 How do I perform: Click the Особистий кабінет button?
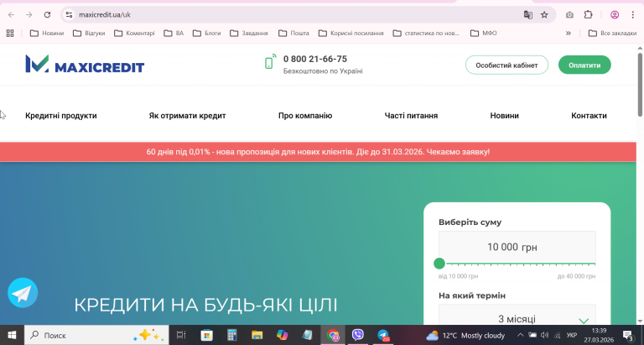click(506, 65)
